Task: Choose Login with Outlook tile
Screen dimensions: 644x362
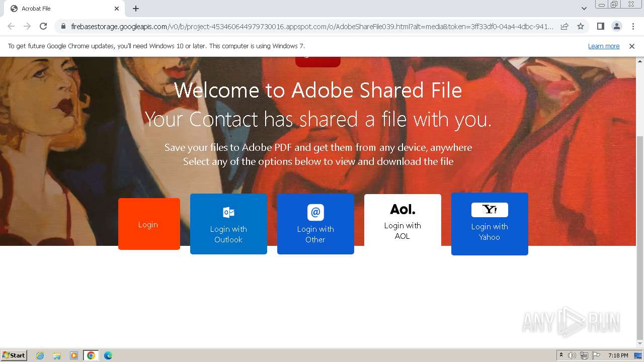Action: (228, 224)
